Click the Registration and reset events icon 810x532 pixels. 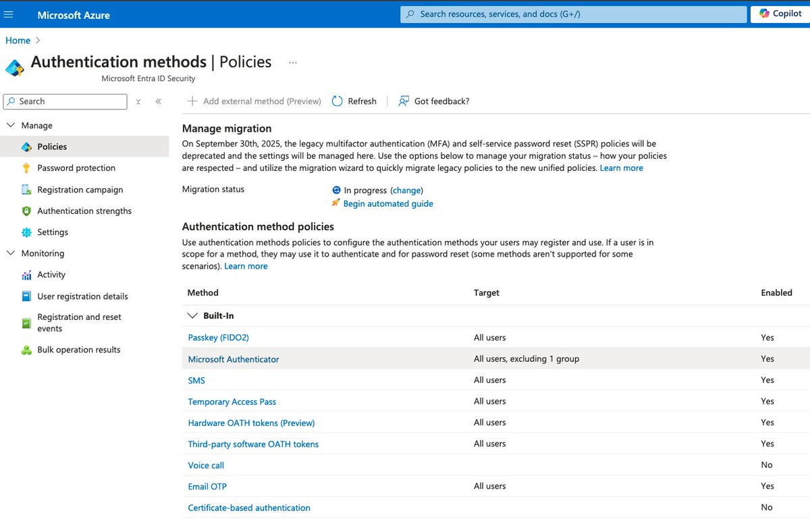[x=26, y=323]
